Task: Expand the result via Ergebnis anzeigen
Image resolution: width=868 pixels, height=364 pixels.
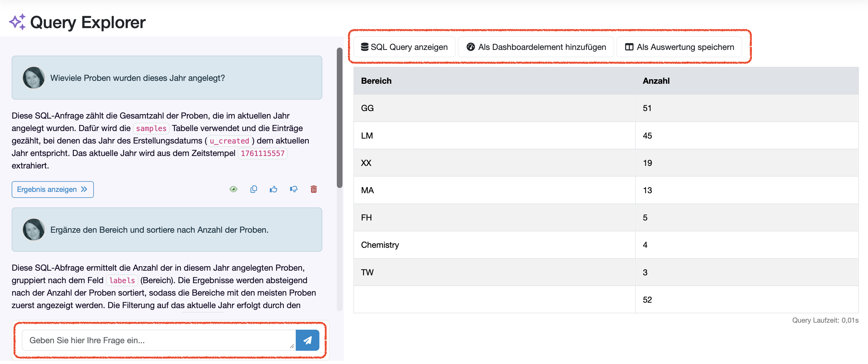Action: pos(52,190)
